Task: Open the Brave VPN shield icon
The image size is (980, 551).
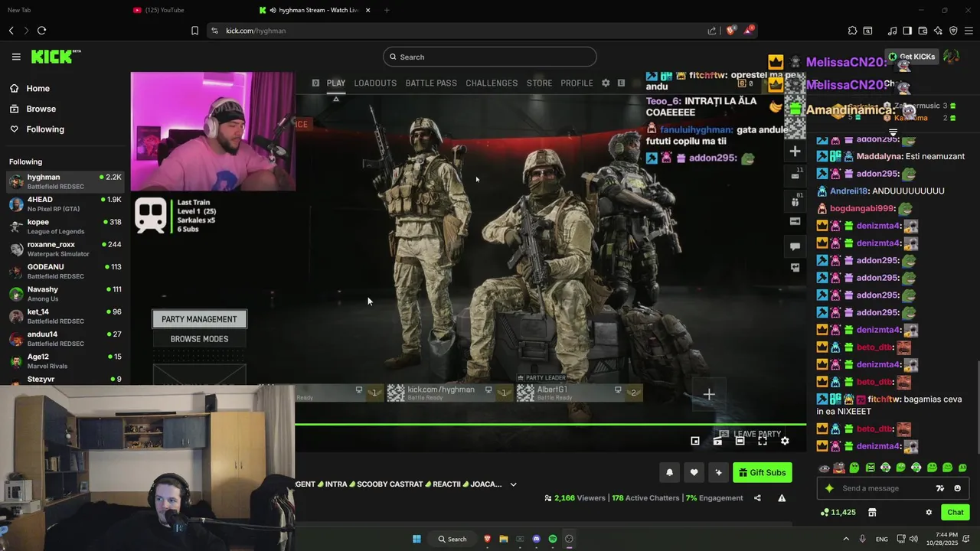Action: (x=953, y=31)
